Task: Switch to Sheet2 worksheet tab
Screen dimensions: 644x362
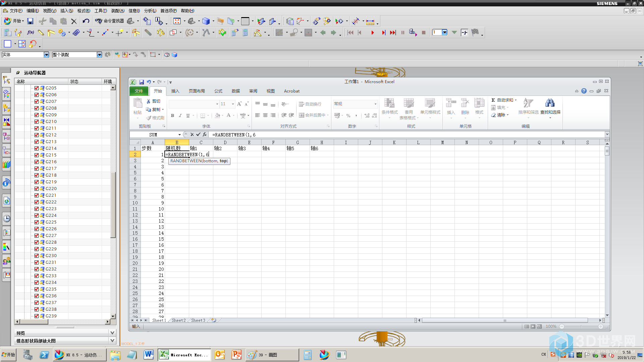Action: [178, 320]
